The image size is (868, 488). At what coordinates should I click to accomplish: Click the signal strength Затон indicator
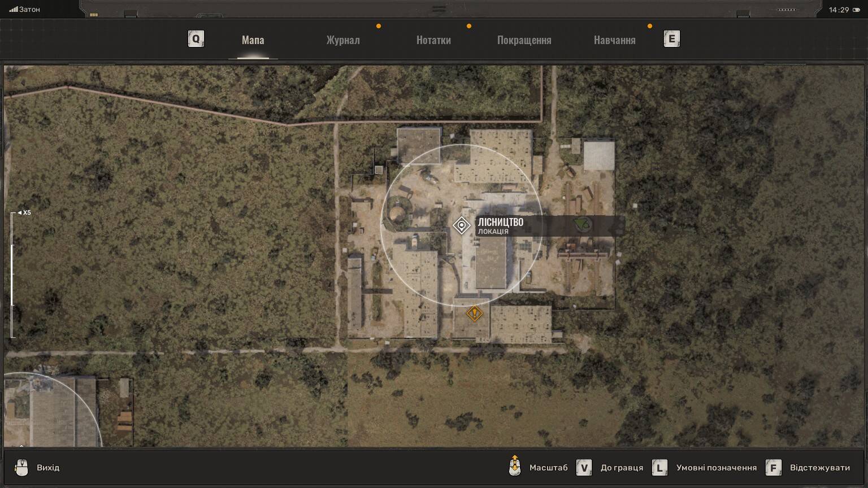[24, 10]
